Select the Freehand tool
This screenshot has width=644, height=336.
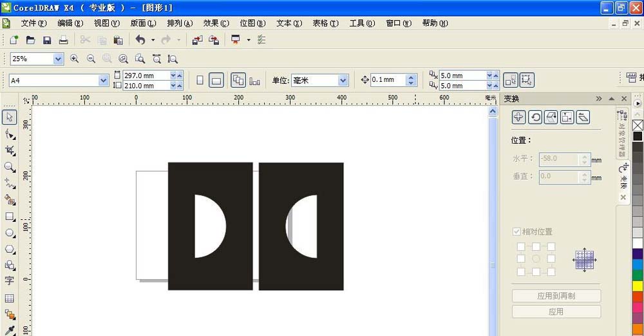click(10, 183)
